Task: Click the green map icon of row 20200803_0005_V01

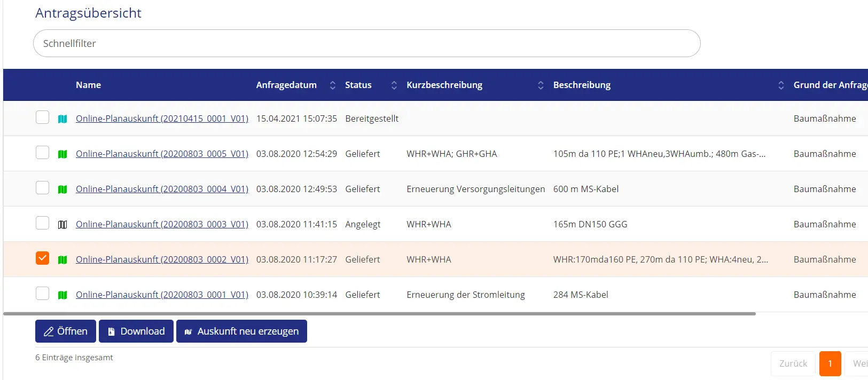Action: (62, 154)
